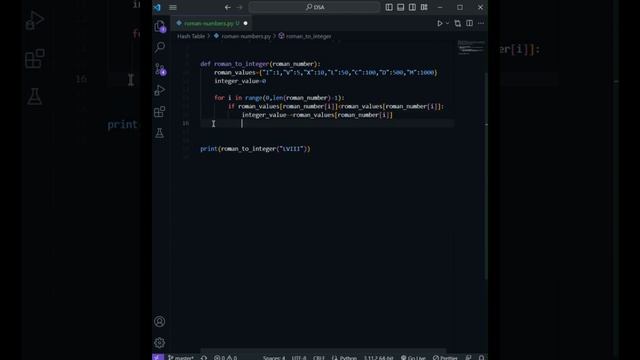
Task: Go back with the left arrow
Action: pyautogui.click(x=227, y=7)
